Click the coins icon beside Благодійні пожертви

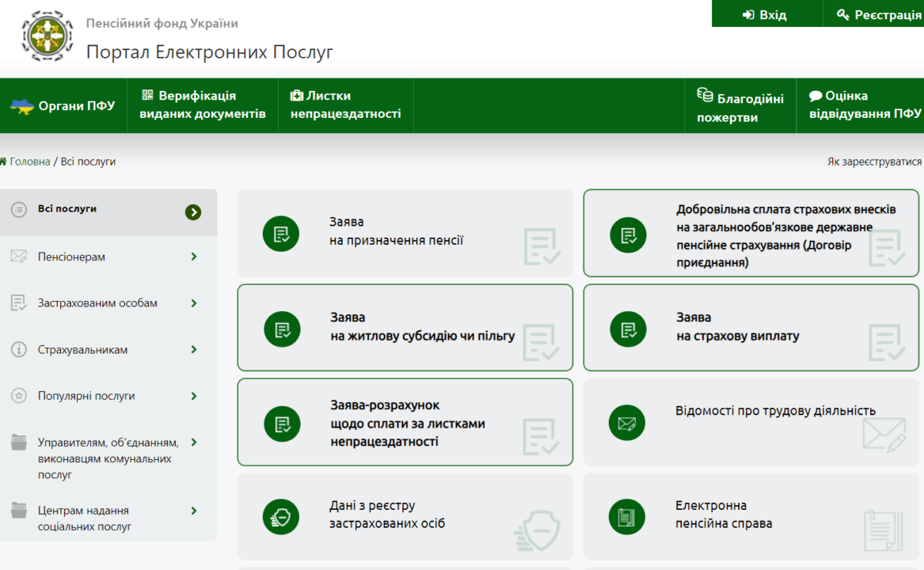point(705,94)
